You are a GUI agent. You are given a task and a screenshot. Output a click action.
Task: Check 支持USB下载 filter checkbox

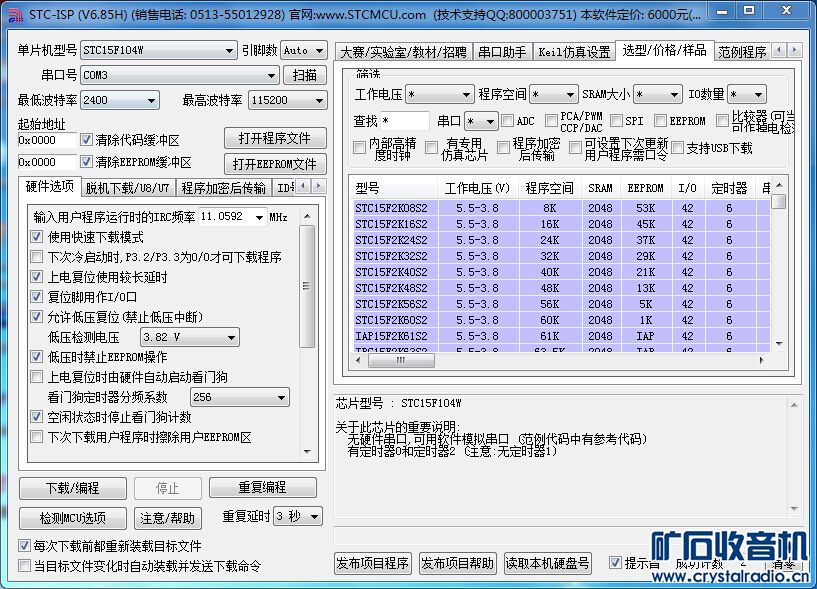tap(677, 148)
